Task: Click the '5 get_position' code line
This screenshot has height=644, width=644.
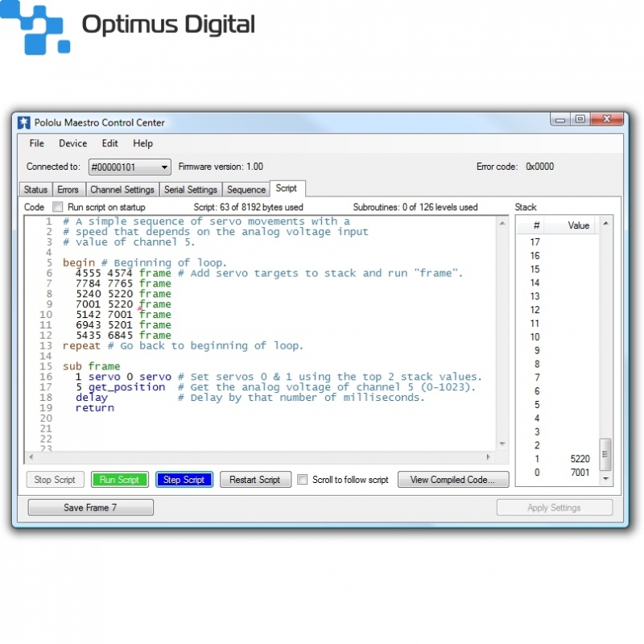Action: pyautogui.click(x=120, y=387)
